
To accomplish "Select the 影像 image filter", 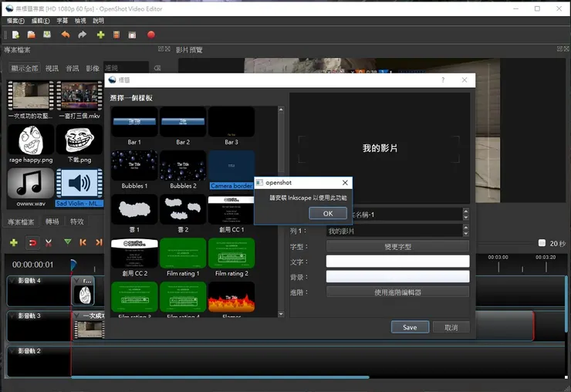I will 93,68.
